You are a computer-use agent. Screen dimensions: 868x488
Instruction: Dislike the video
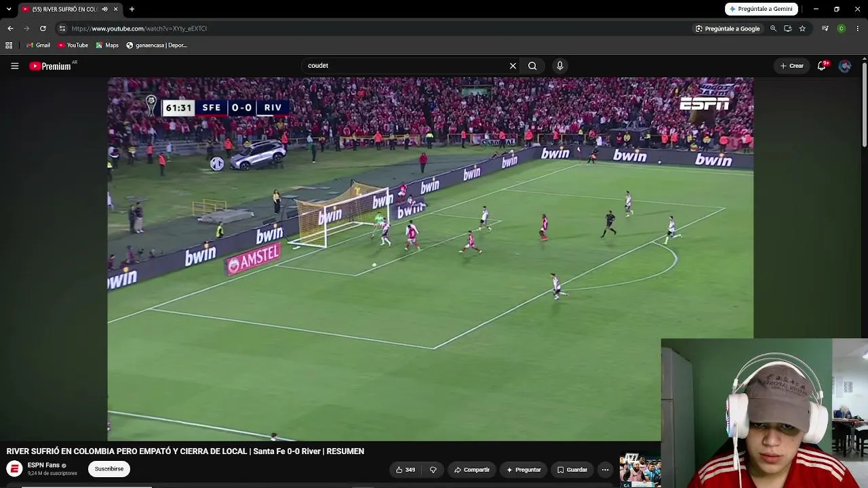[433, 470]
